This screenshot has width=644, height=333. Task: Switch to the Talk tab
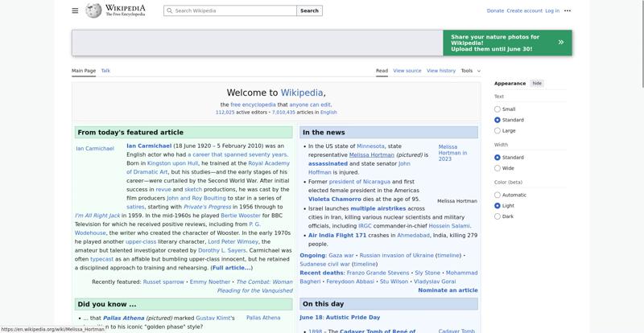click(x=105, y=71)
